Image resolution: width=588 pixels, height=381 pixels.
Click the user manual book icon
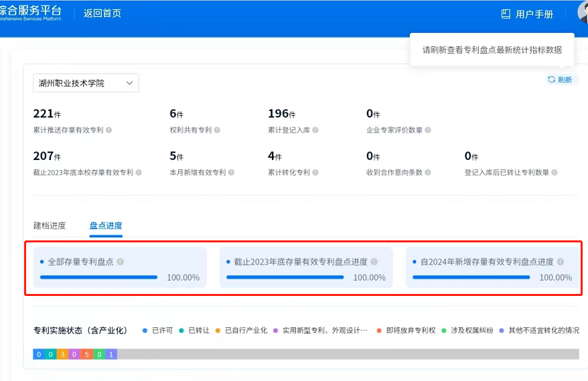506,14
